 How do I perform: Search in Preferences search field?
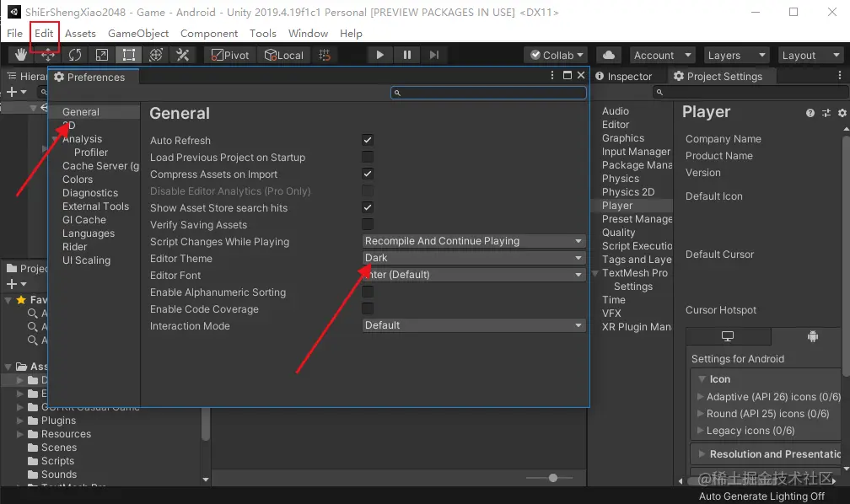(x=488, y=93)
